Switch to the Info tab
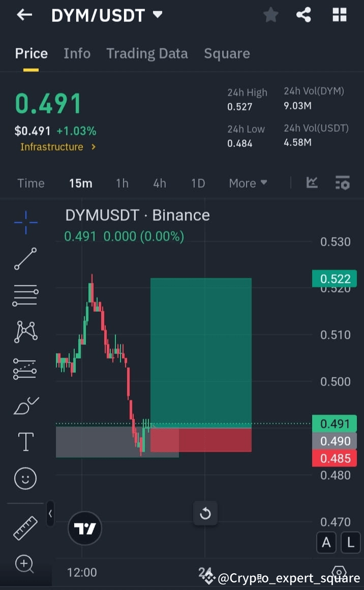The width and height of the screenshot is (364, 590). pyautogui.click(x=77, y=53)
